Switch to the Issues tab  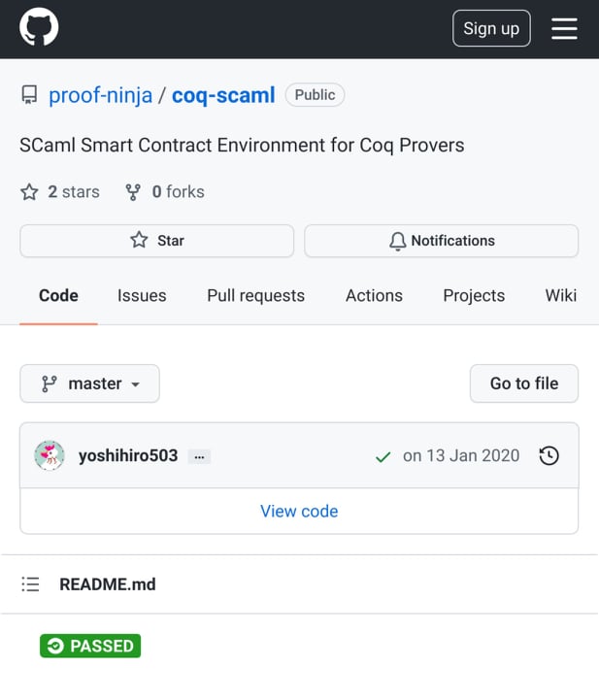(x=142, y=296)
